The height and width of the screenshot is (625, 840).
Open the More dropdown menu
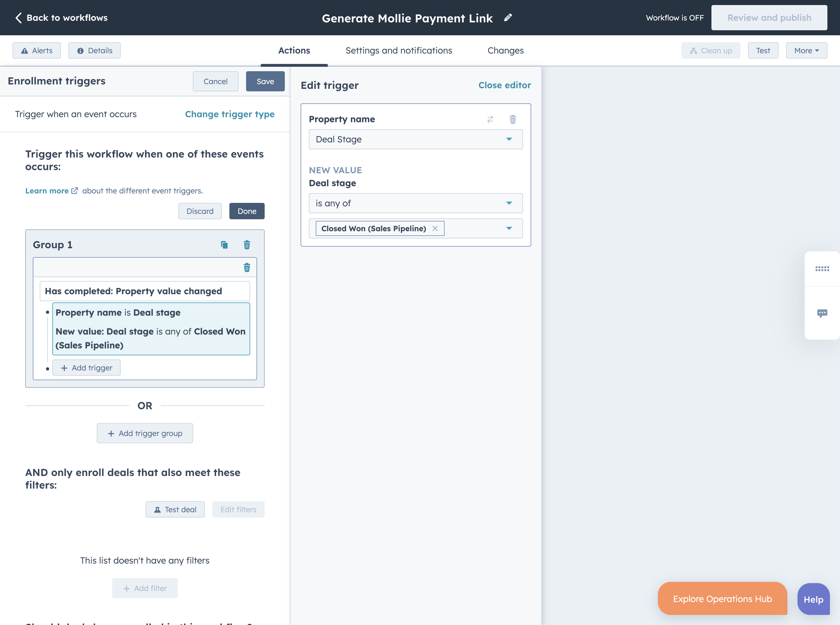tap(806, 50)
